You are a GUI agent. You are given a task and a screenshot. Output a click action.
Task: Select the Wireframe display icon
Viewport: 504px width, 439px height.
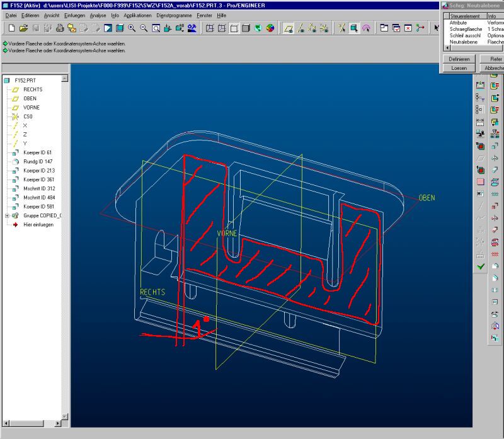tap(210, 28)
